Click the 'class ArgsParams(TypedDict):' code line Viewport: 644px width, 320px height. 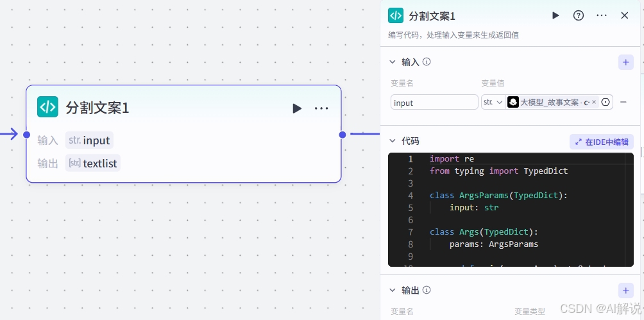click(498, 196)
